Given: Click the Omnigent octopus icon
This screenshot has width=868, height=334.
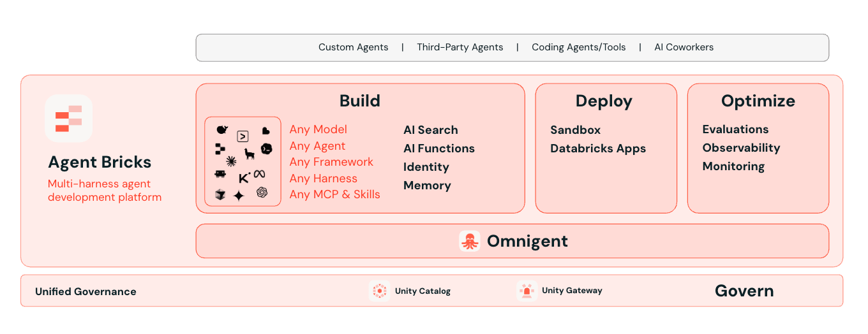Looking at the screenshot, I should pyautogui.click(x=470, y=241).
